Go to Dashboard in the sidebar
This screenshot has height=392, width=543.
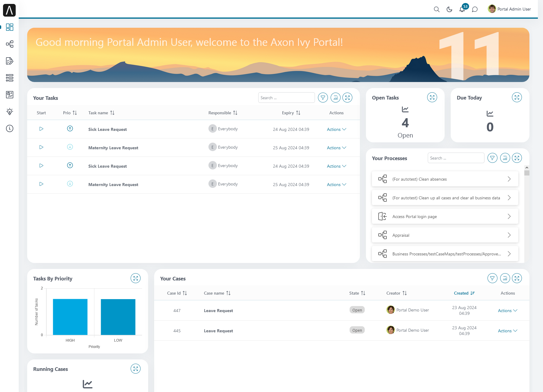pos(10,27)
